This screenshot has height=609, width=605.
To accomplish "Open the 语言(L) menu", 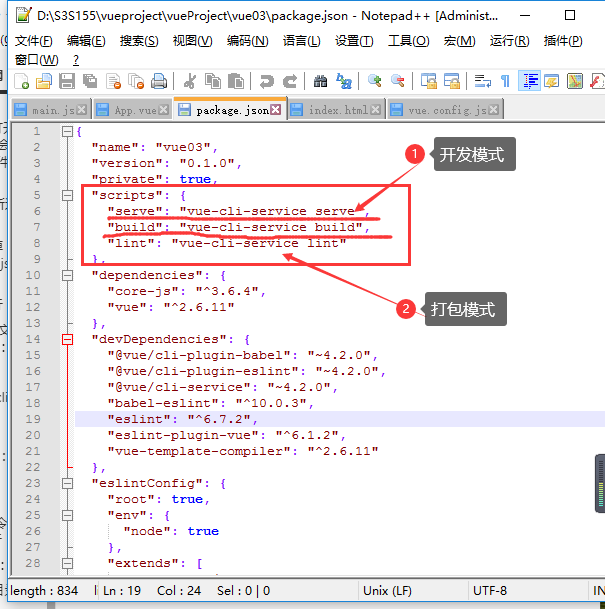I will [302, 41].
